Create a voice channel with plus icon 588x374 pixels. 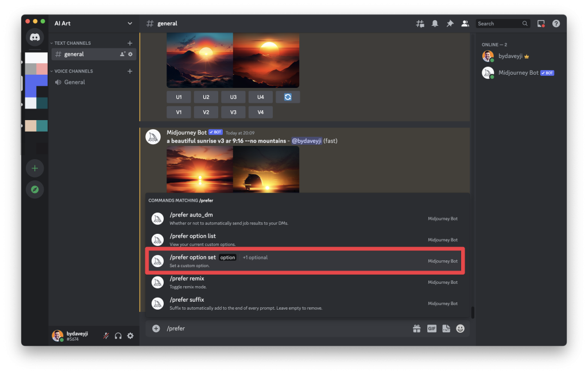point(130,71)
